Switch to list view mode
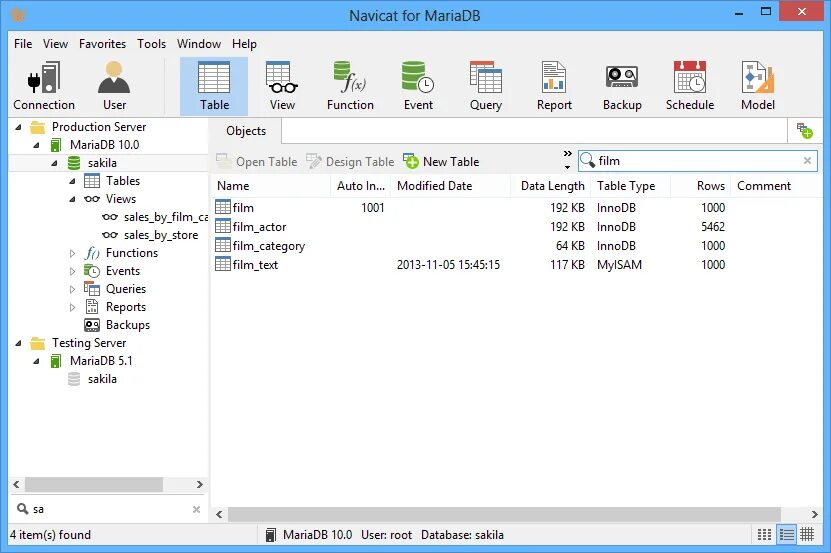This screenshot has height=553, width=831. tap(786, 534)
